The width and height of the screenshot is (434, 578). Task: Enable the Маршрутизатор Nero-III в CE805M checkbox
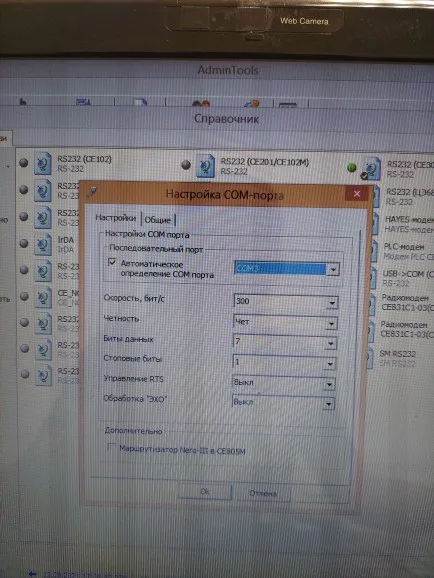pos(111,447)
